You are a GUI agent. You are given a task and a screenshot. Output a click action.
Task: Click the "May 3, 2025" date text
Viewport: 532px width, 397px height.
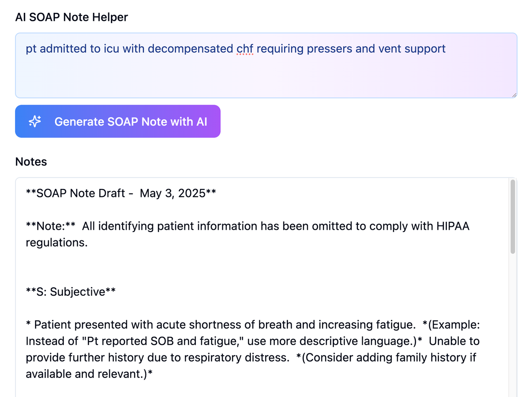[x=172, y=194]
